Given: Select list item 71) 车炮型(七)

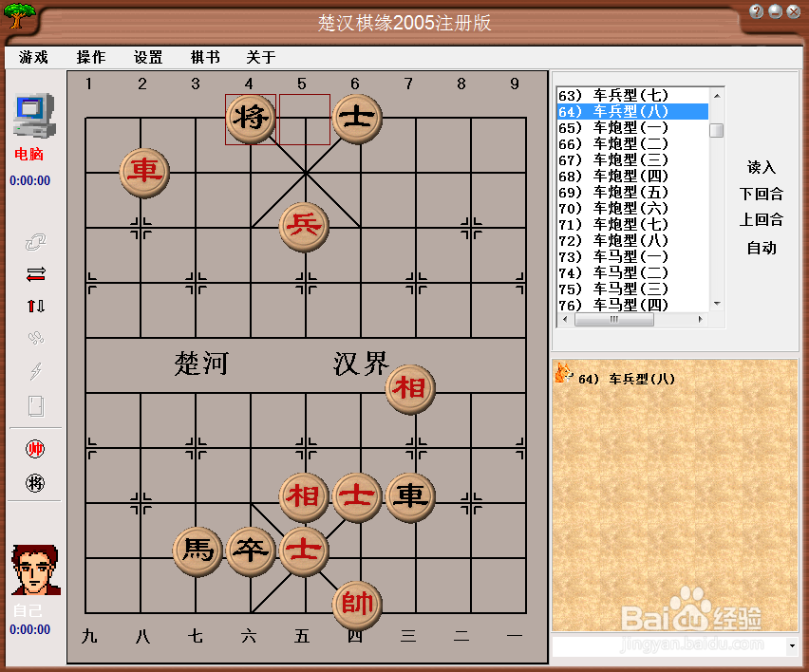Looking at the screenshot, I should 632,224.
